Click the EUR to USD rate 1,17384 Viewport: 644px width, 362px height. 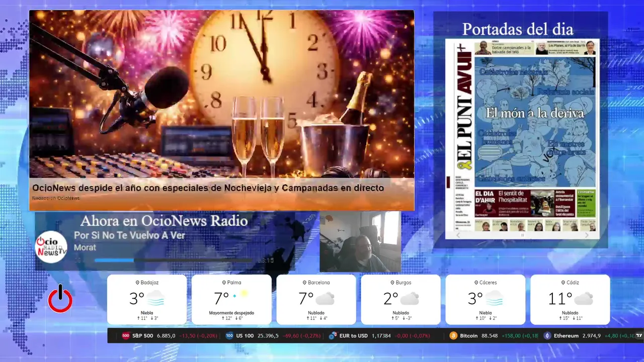click(382, 335)
